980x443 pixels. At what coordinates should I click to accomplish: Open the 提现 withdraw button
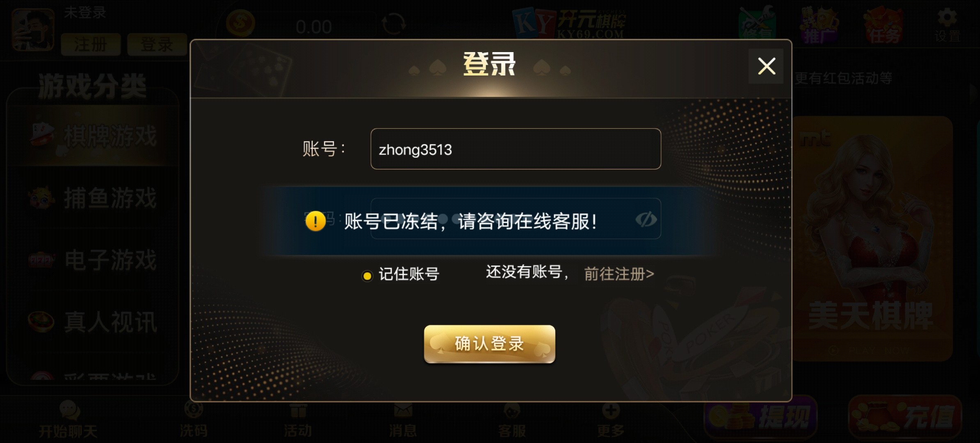[x=760, y=417]
